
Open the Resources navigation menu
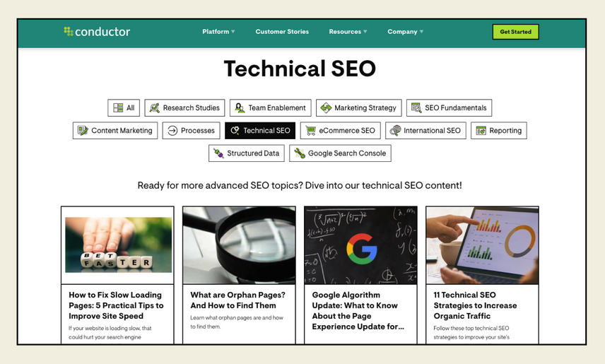tap(348, 32)
